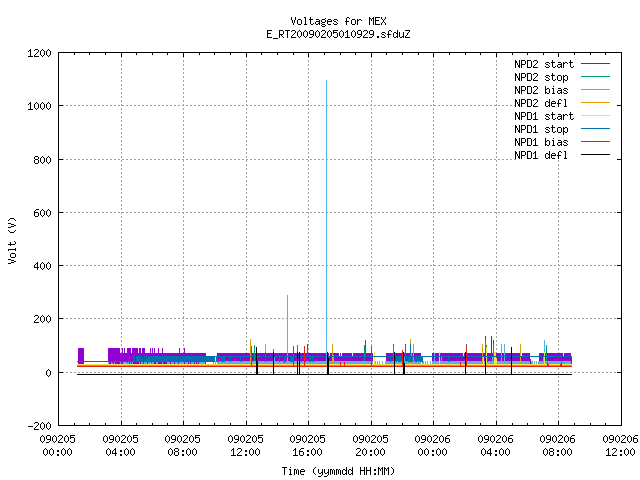Click the NPD1 defl legend label
This screenshot has height=480, width=640.
541,156
